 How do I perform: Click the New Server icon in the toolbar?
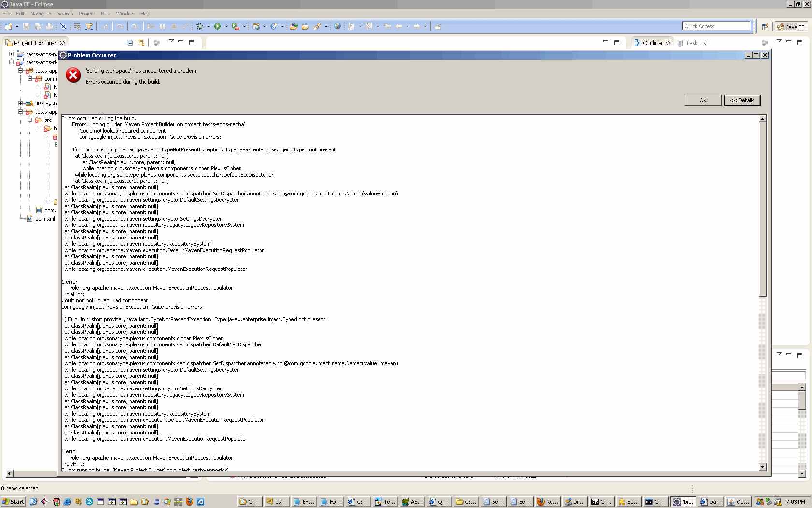(x=256, y=27)
